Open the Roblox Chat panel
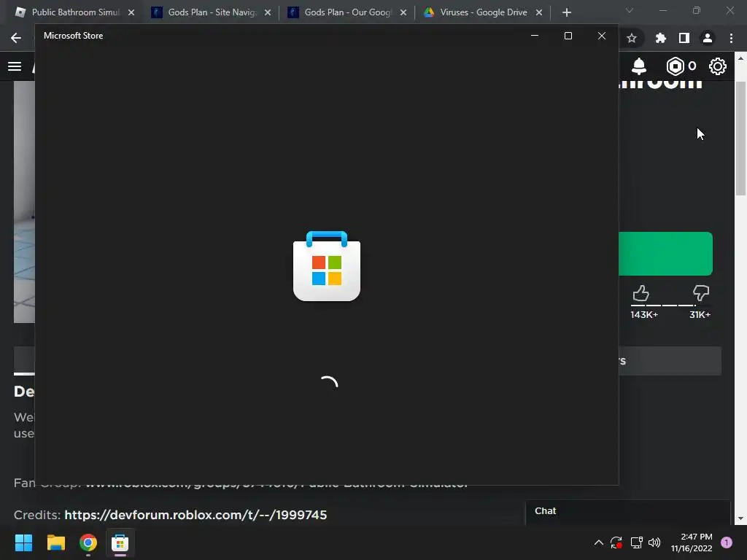This screenshot has height=560, width=747. coord(628,513)
